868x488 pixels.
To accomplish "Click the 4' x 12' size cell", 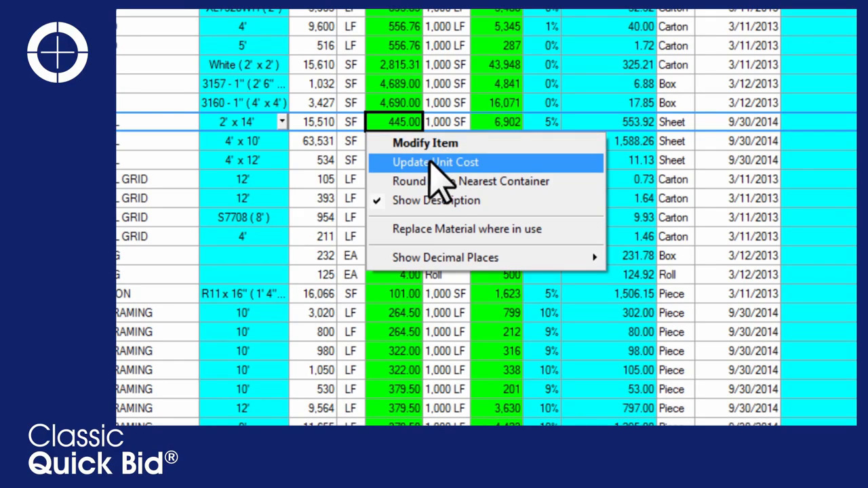I will tap(243, 160).
